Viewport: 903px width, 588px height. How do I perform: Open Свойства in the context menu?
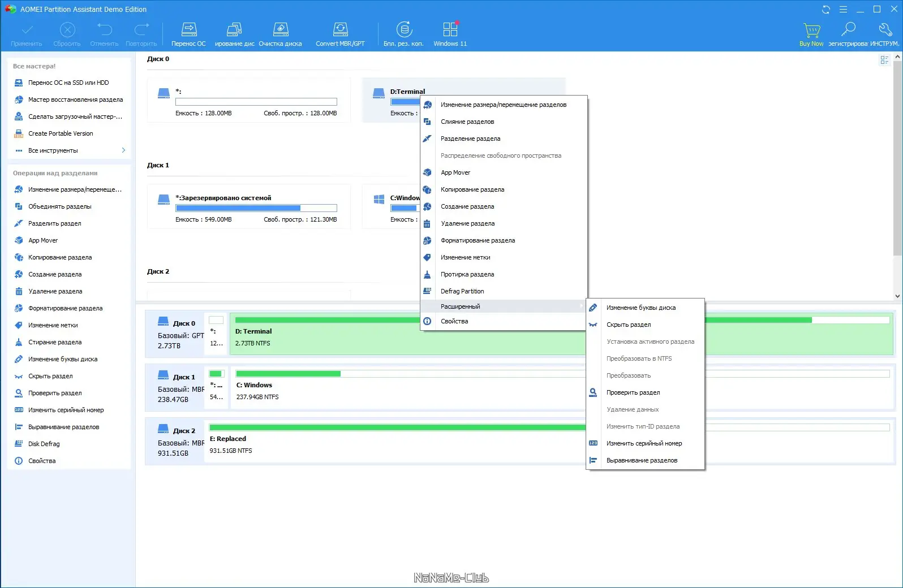point(504,321)
